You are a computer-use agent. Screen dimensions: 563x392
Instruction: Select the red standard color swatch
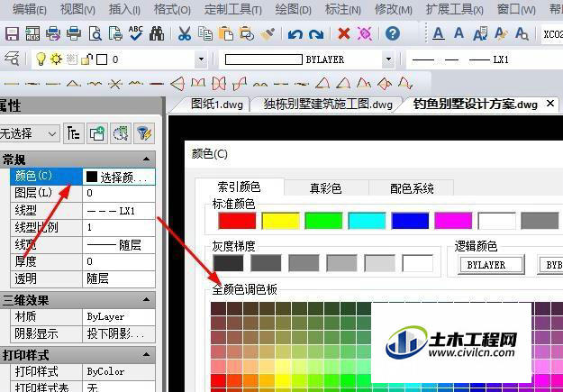click(x=237, y=221)
